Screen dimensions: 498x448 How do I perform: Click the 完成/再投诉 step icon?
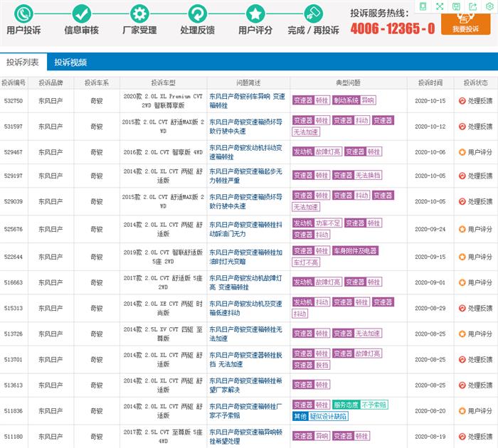pos(314,14)
